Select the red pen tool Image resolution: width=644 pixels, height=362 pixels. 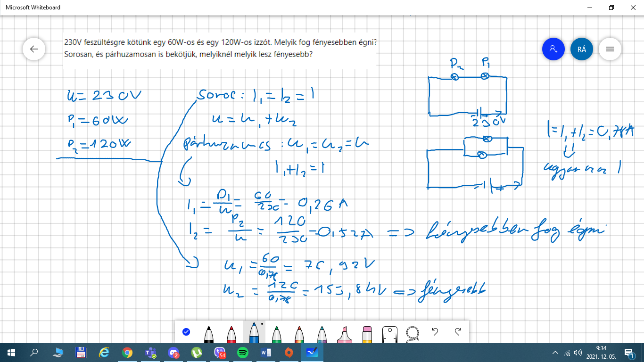[231, 334]
